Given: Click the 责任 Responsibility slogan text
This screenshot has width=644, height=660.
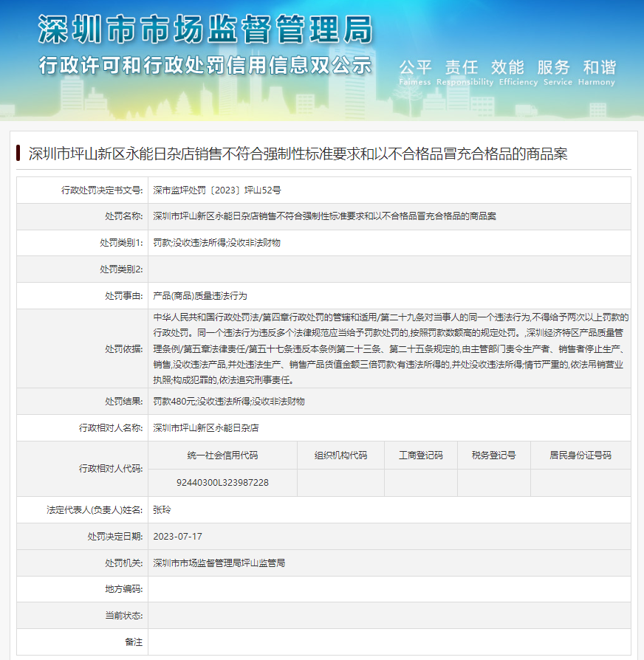Looking at the screenshot, I should 465,72.
